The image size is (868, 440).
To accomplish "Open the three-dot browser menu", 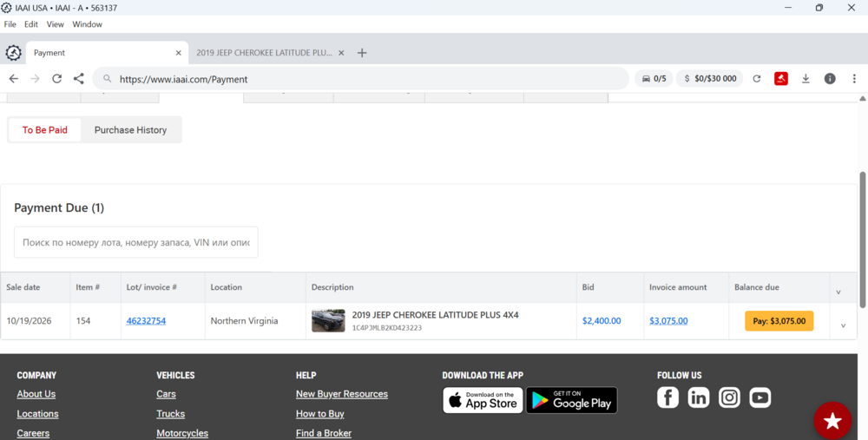I will pos(854,79).
